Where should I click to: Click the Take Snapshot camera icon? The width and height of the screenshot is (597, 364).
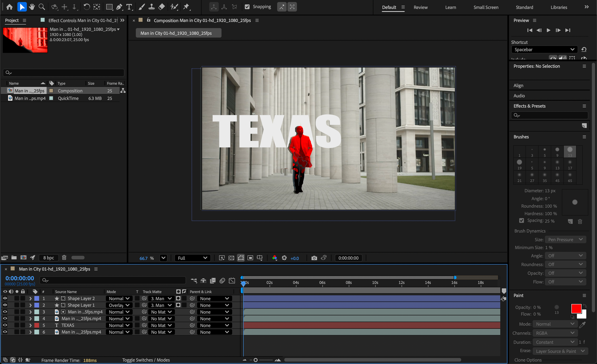(x=314, y=258)
